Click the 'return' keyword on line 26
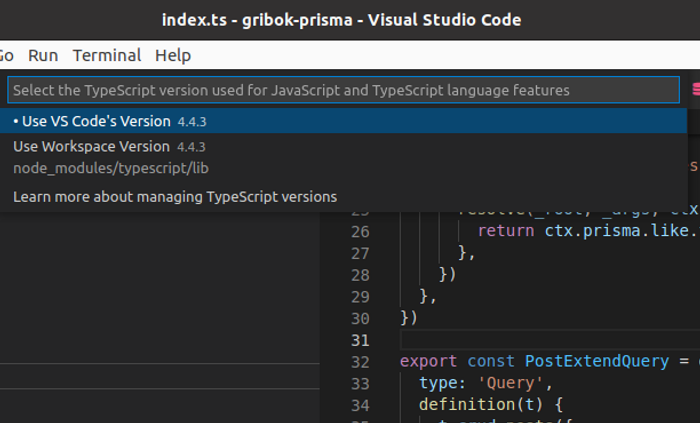The width and height of the screenshot is (700, 423). tap(506, 231)
